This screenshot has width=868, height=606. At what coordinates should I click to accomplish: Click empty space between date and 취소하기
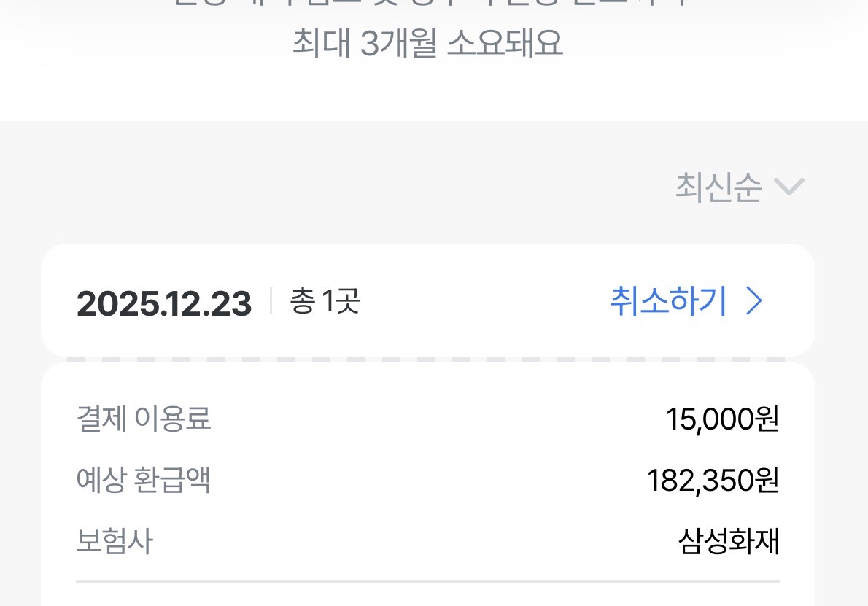pyautogui.click(x=481, y=301)
